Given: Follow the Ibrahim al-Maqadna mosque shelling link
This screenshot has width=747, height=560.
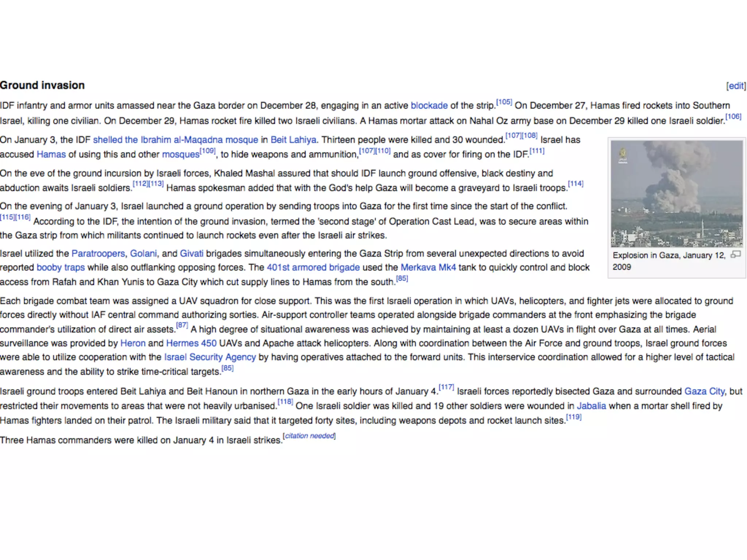Looking at the screenshot, I should 175,140.
